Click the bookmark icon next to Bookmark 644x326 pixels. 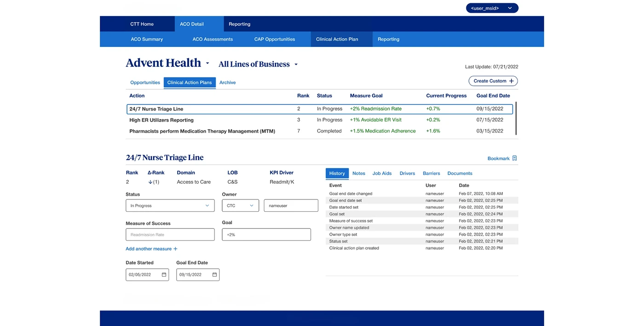point(514,158)
